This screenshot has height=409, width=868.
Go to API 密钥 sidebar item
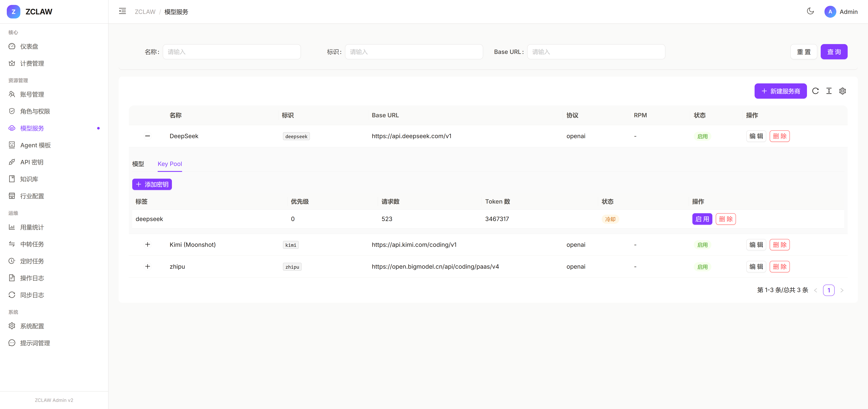click(x=32, y=162)
